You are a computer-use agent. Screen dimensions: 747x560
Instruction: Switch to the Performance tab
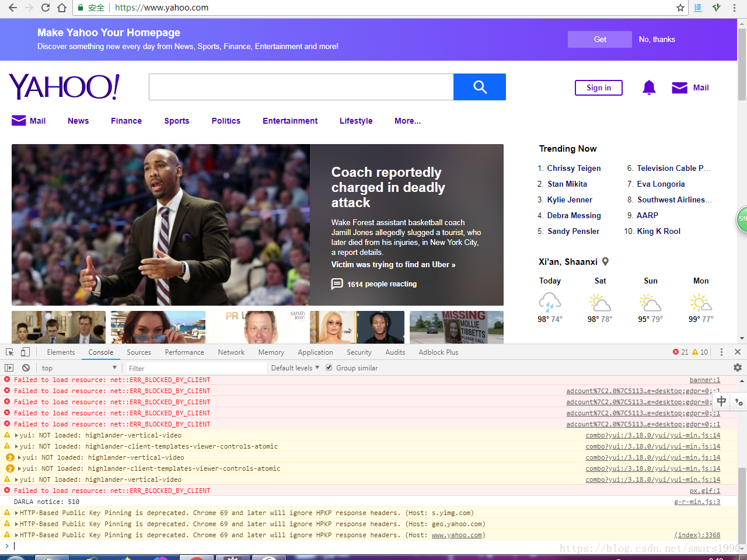184,352
